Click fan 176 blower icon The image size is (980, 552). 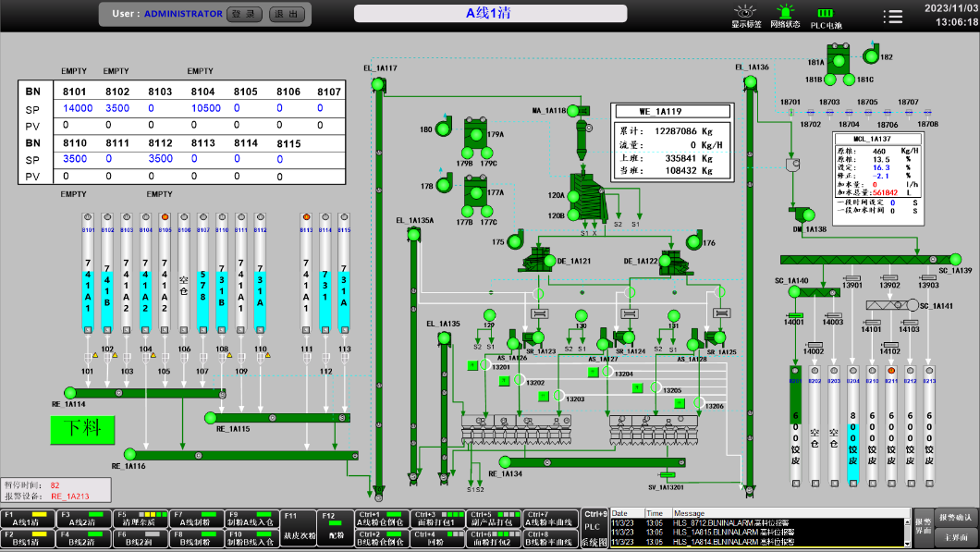692,242
